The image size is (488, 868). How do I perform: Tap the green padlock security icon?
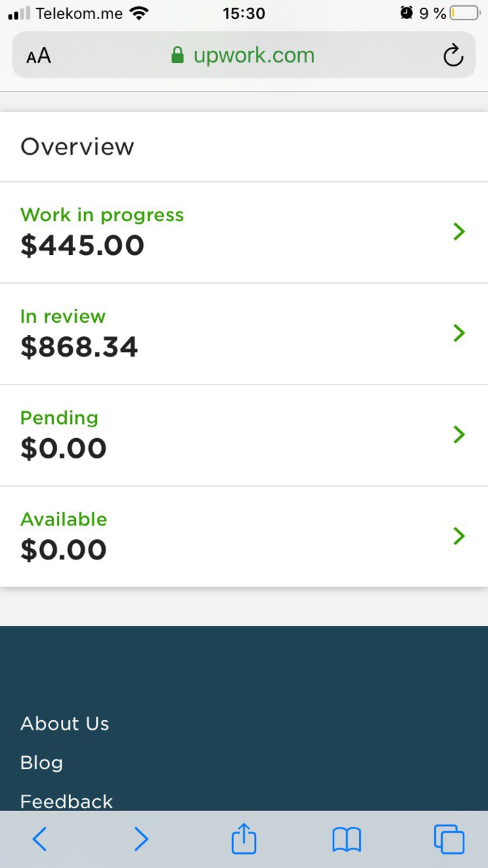[178, 55]
